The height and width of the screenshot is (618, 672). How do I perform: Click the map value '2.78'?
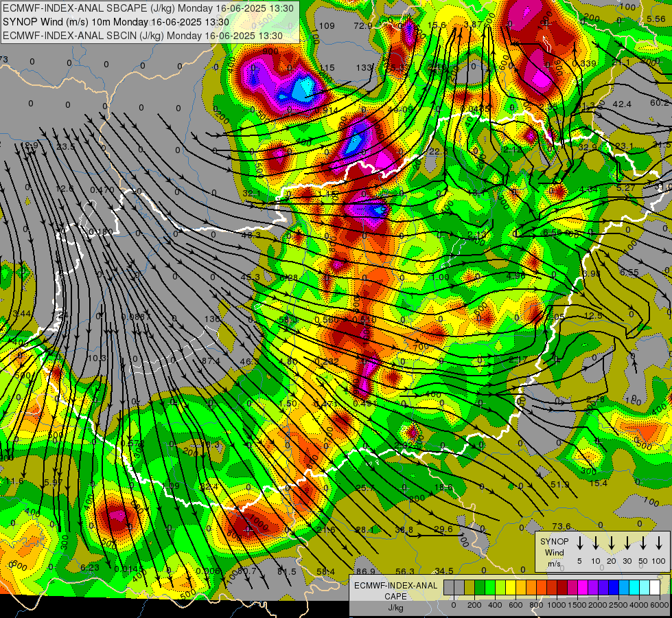pyautogui.click(x=595, y=399)
